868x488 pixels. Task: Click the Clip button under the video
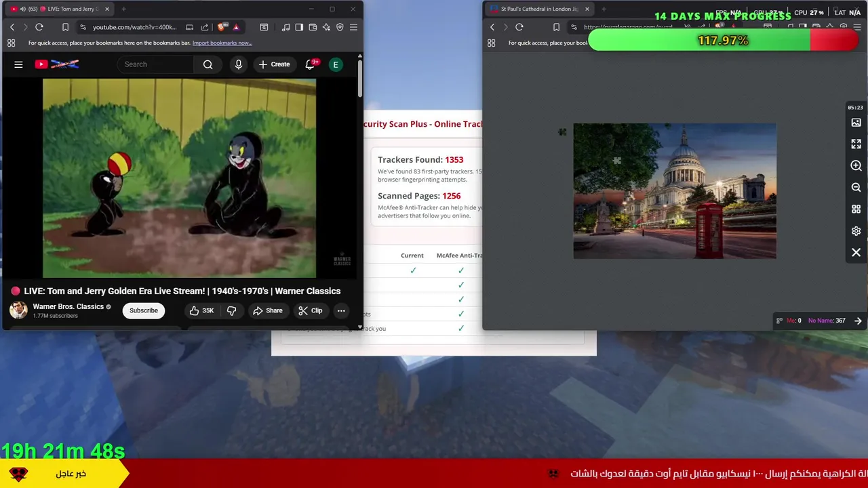pos(310,310)
